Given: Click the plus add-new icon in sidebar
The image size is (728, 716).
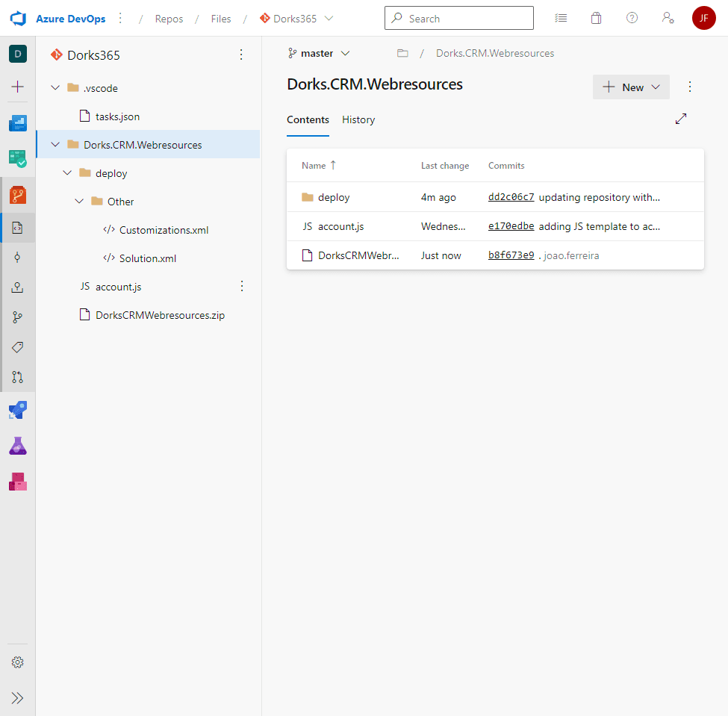Looking at the screenshot, I should (18, 87).
